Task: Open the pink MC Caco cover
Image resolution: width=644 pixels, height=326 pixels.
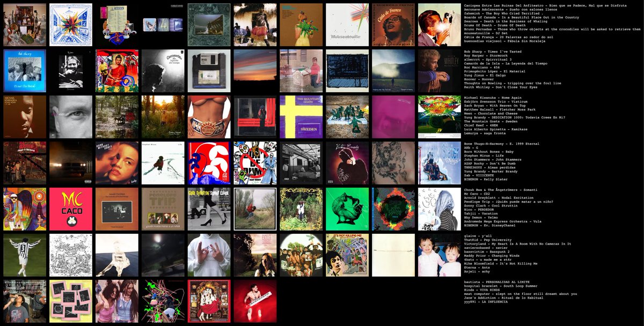Action: pyautogui.click(x=71, y=209)
